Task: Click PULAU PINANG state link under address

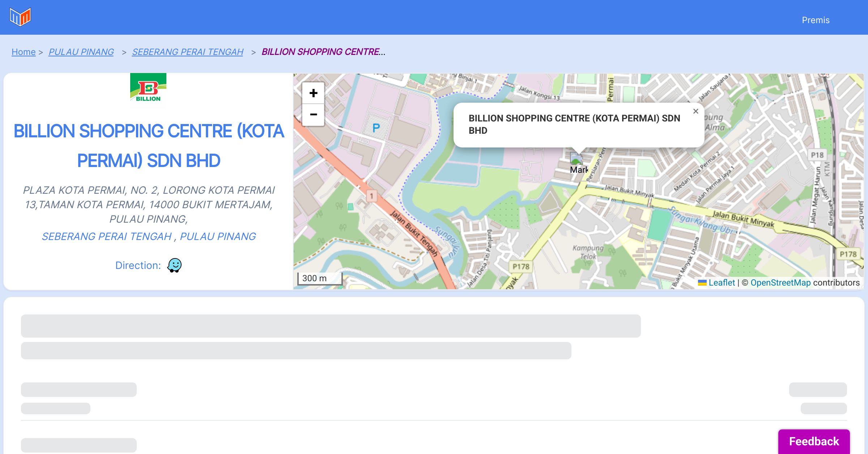Action: tap(218, 236)
